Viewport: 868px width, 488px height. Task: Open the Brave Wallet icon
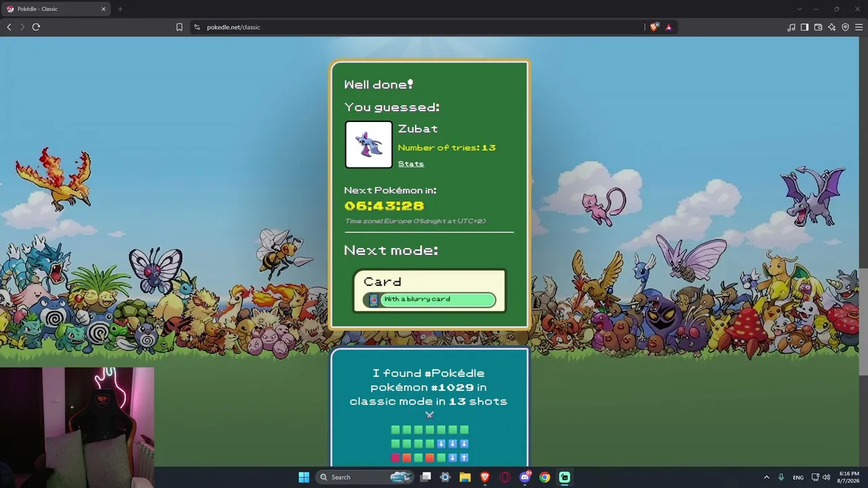tap(818, 27)
